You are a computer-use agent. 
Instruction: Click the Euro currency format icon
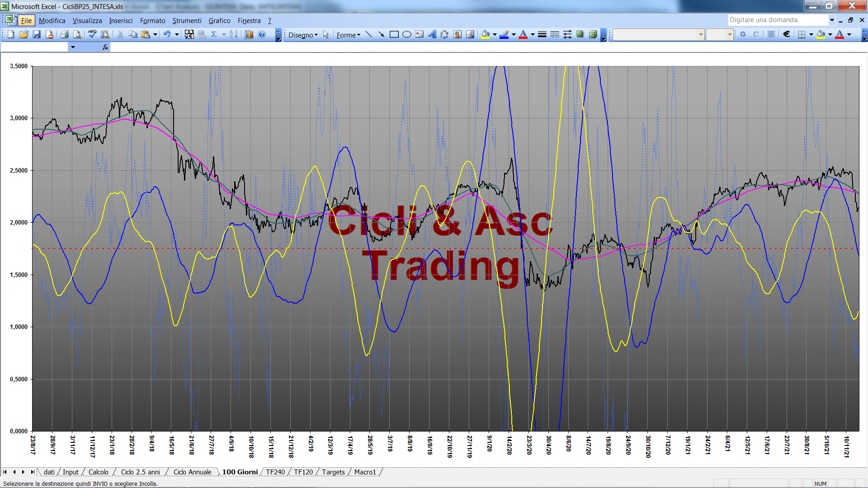787,34
